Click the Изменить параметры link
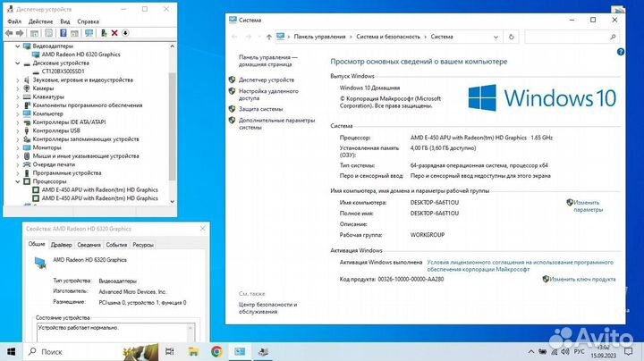644x361 pixels. pos(589,206)
